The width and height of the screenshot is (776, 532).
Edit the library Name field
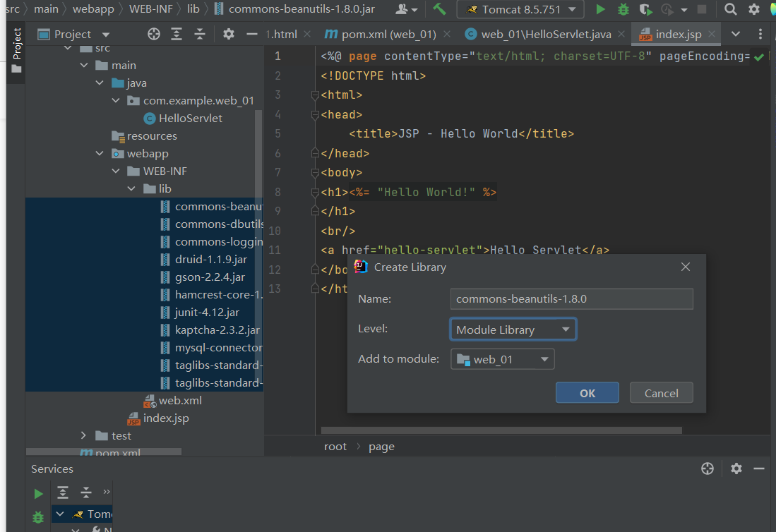pos(572,298)
